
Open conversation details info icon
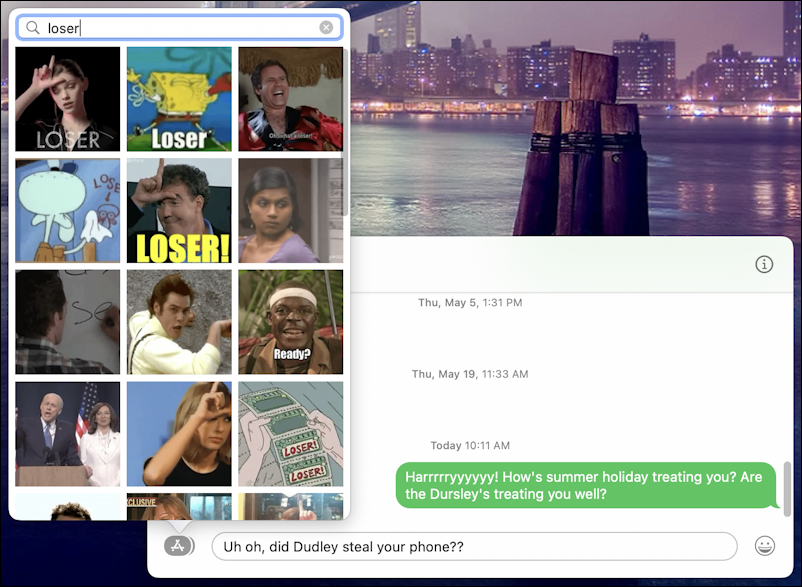point(764,264)
